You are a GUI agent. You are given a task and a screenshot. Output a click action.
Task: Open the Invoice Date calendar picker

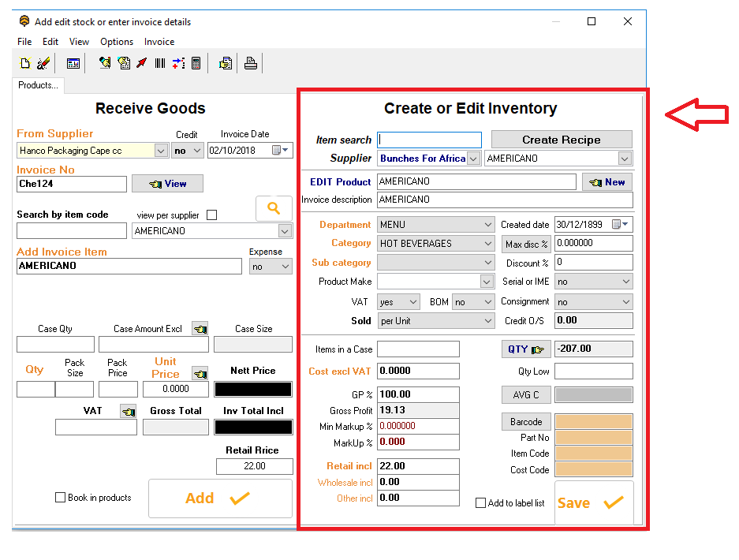(x=280, y=150)
